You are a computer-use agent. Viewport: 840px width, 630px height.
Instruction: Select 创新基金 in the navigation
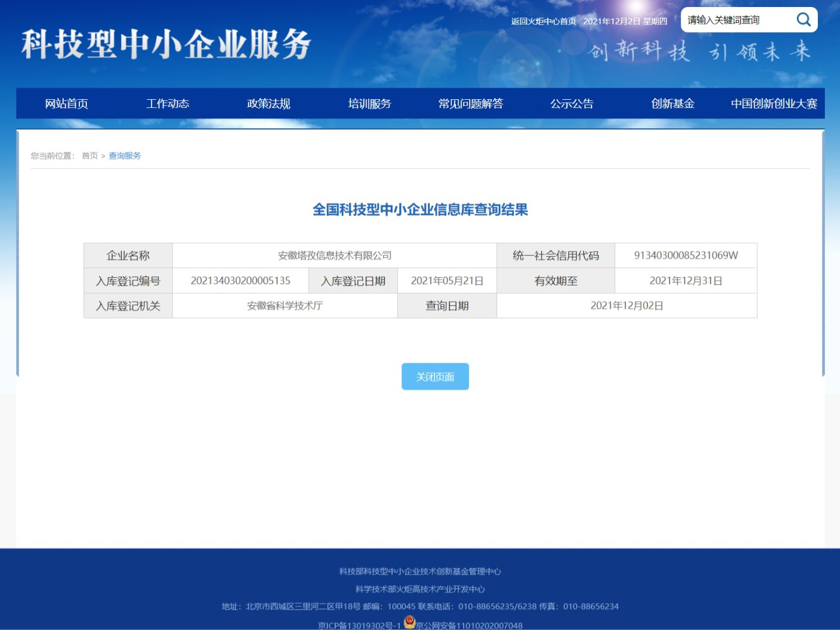[x=673, y=103]
